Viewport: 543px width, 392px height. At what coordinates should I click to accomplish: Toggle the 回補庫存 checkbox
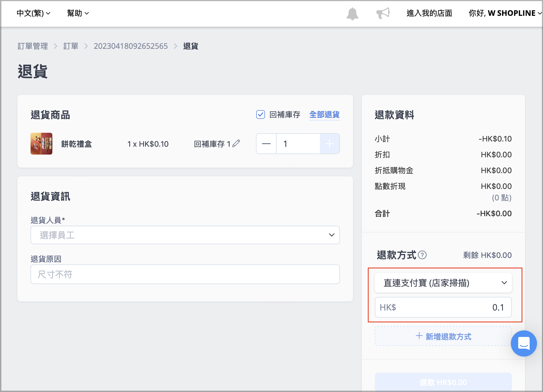261,115
